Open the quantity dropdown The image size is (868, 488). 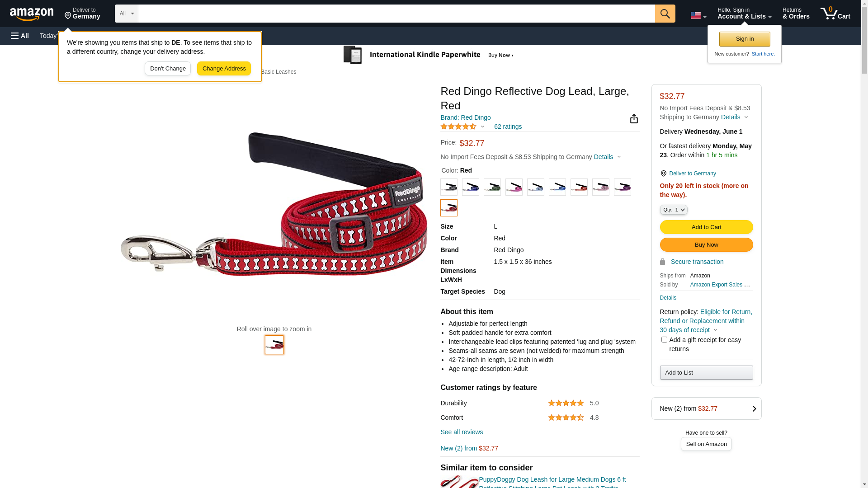(674, 210)
